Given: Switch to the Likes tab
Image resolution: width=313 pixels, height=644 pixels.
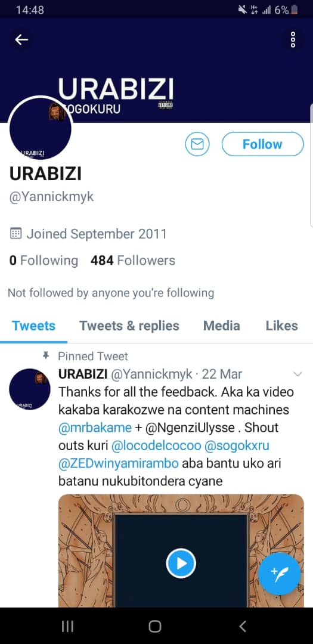Looking at the screenshot, I should [282, 326].
